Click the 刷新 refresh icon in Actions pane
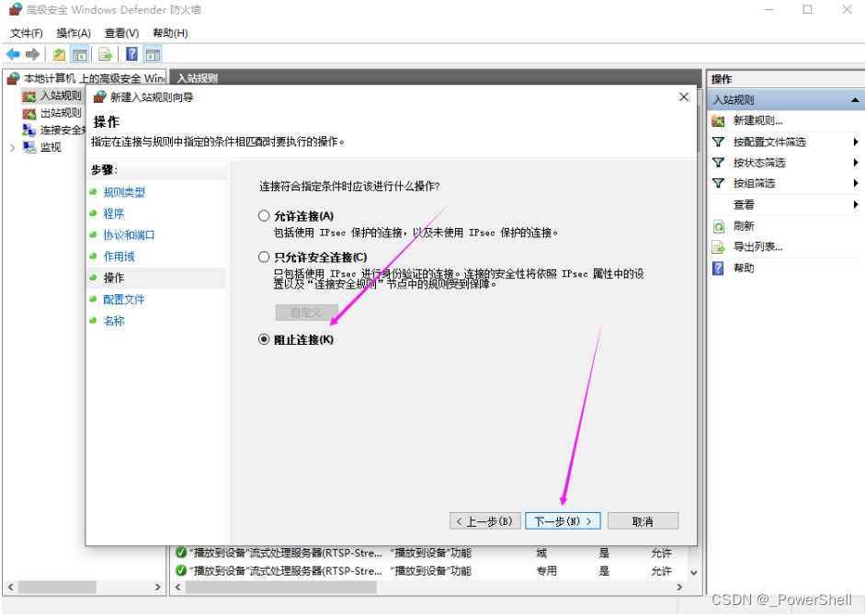 click(718, 226)
